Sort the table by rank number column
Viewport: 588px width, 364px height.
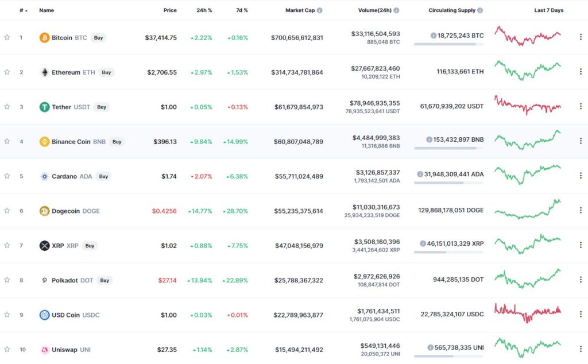coord(23,10)
